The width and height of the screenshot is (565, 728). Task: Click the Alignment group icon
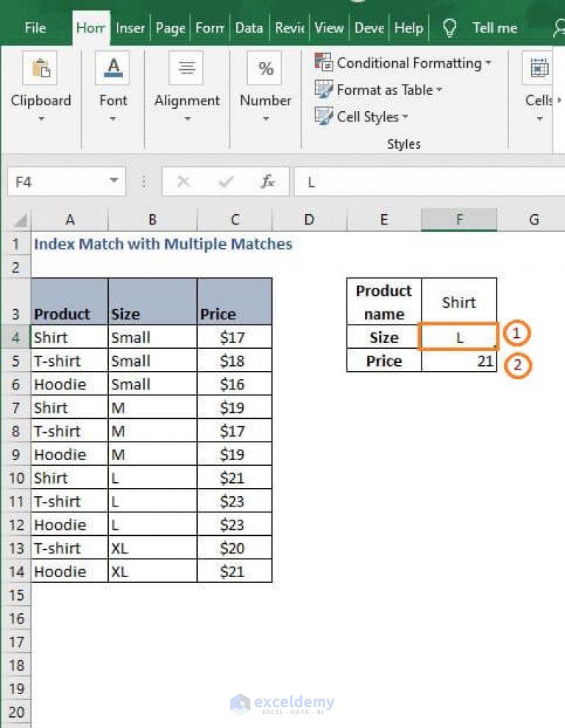(x=186, y=68)
